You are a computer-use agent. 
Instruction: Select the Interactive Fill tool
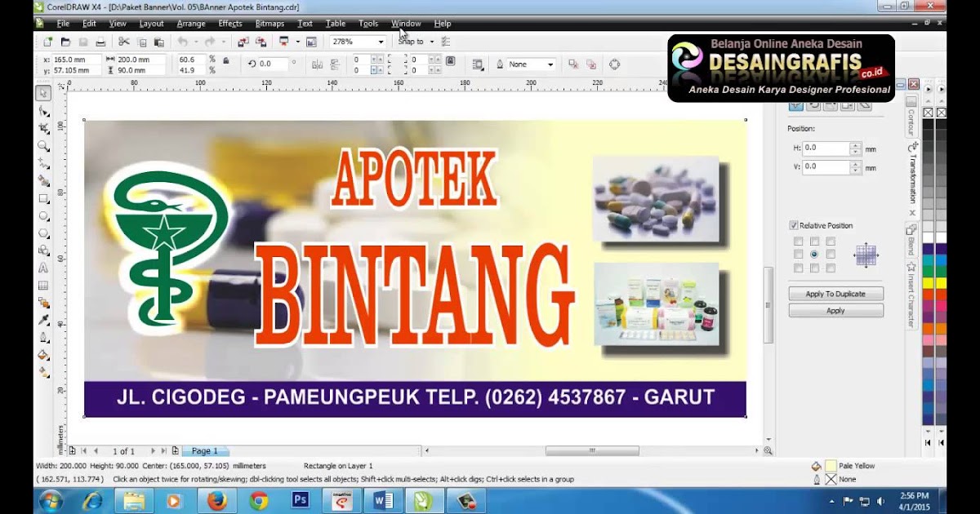tap(43, 372)
